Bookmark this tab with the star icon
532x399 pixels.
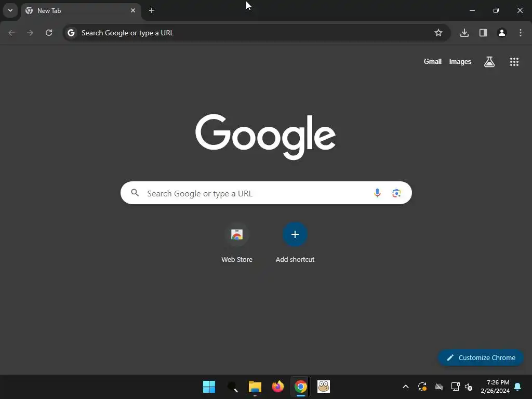(x=438, y=33)
